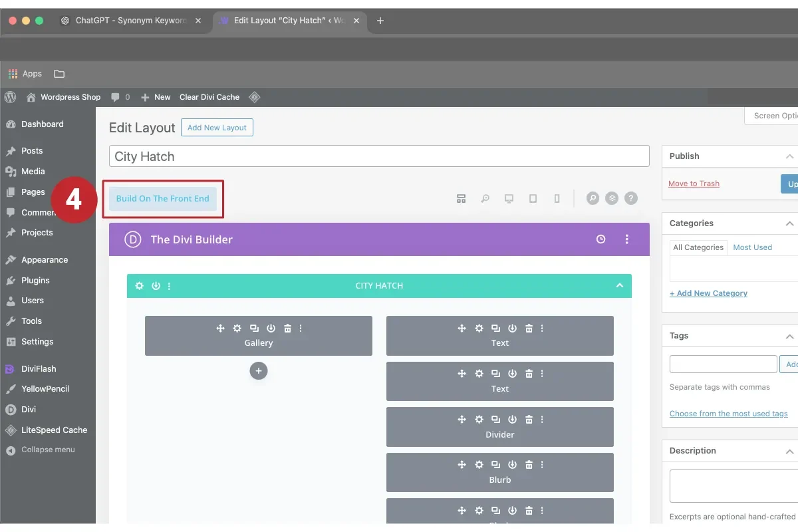Open the Move to Trash link
Viewport: 798px width, 532px height.
(694, 183)
